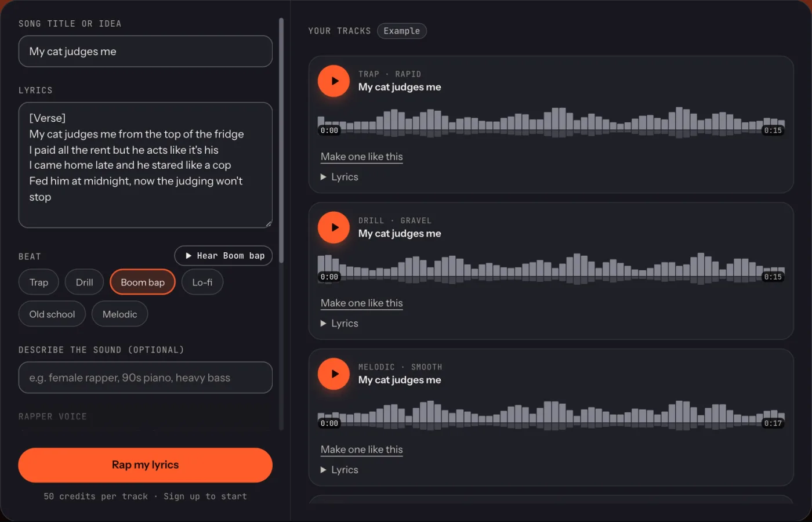This screenshot has height=522, width=812.
Task: Click the left panel vertical scrollbar
Action: (281, 140)
